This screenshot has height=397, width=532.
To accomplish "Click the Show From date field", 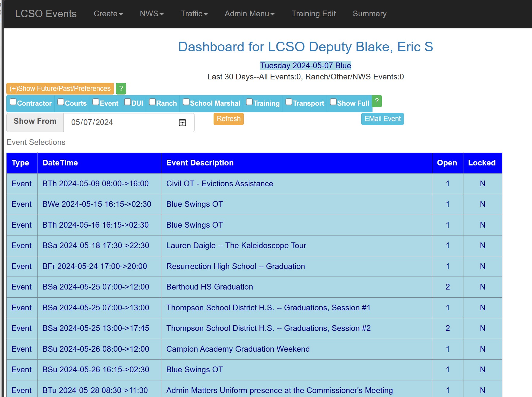I will [x=129, y=123].
